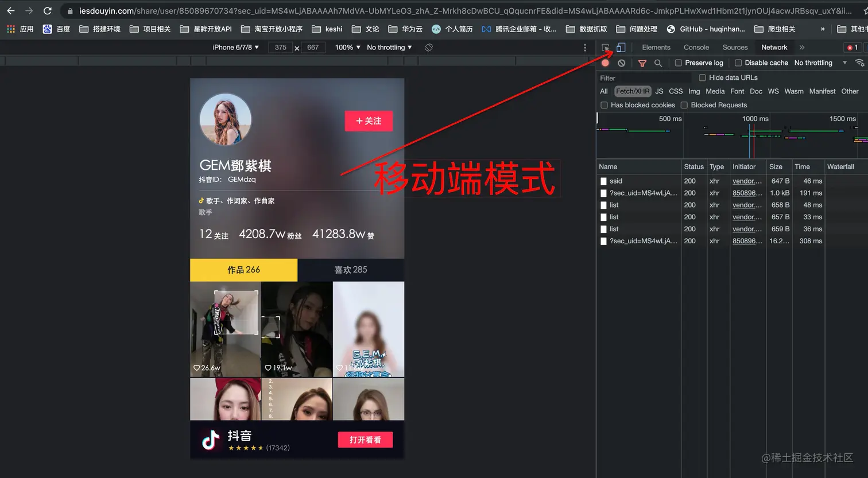Sort by Time column header

808,166
